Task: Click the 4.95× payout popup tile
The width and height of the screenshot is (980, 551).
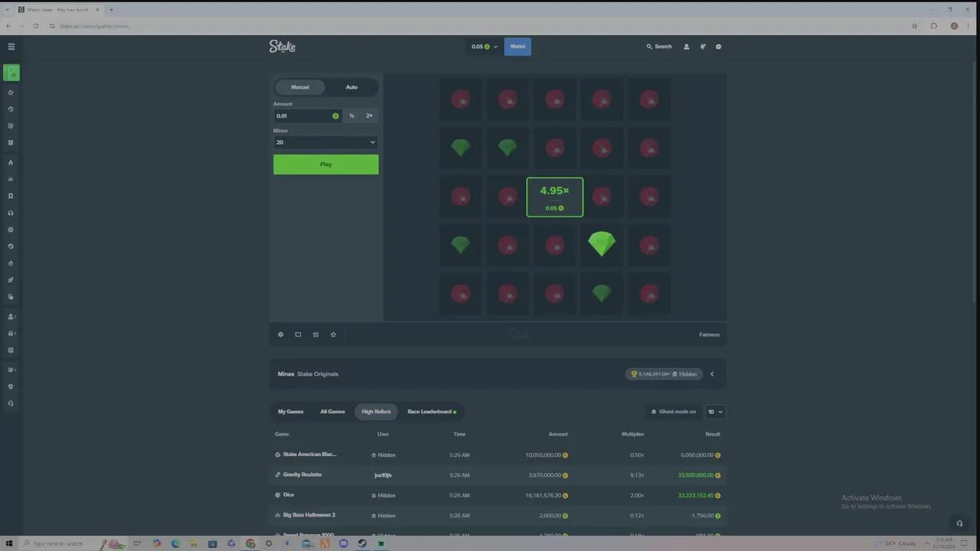Action: pyautogui.click(x=555, y=197)
